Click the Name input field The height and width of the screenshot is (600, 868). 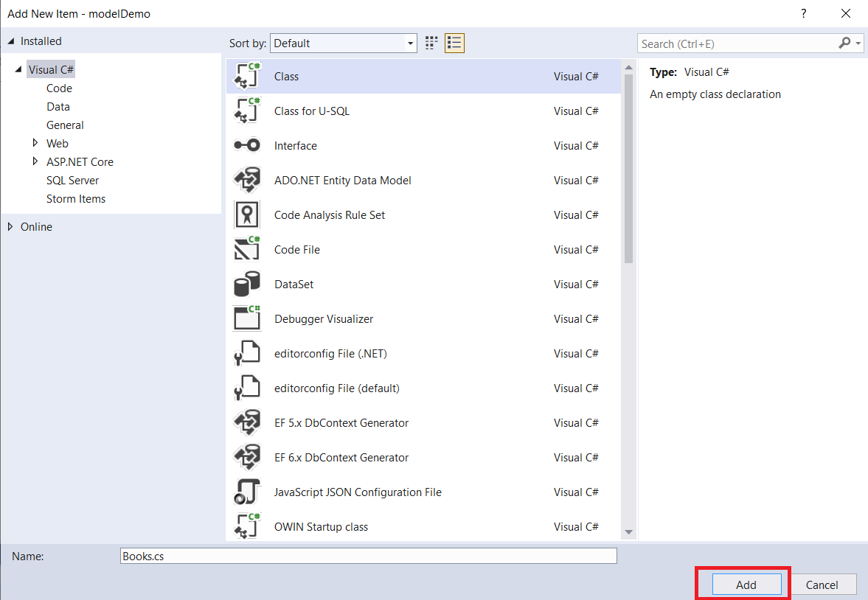click(369, 557)
